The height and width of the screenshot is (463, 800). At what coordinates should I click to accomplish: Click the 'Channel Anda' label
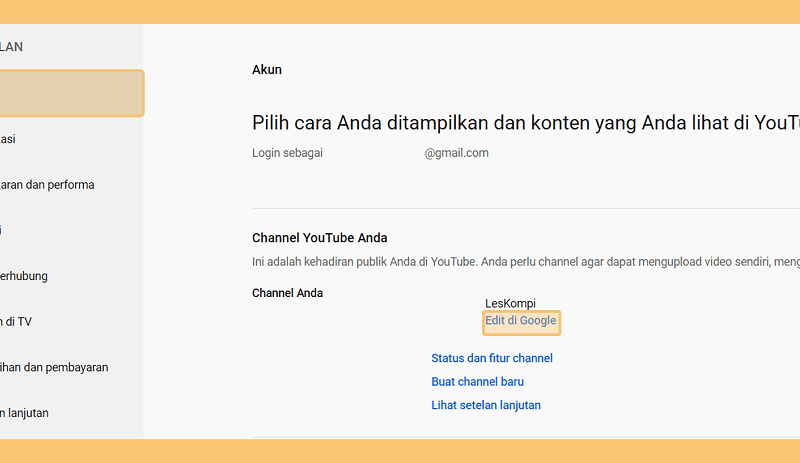coord(287,293)
